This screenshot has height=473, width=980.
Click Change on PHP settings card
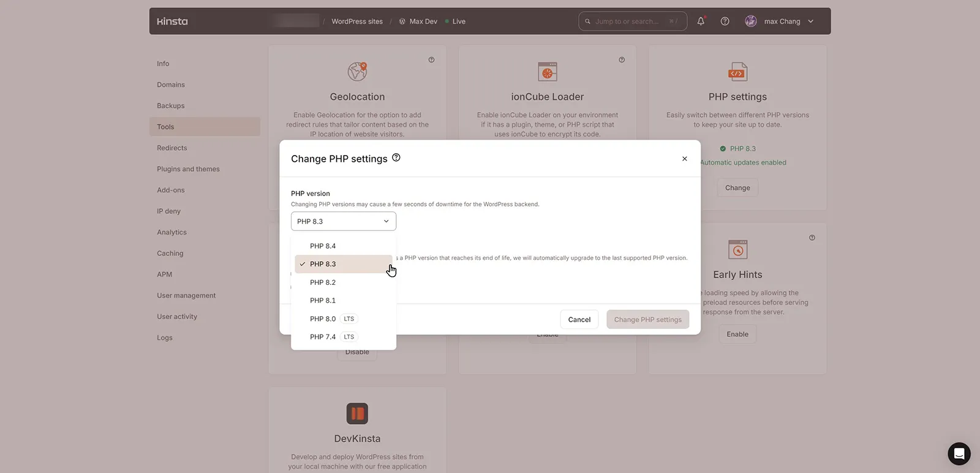click(x=737, y=188)
